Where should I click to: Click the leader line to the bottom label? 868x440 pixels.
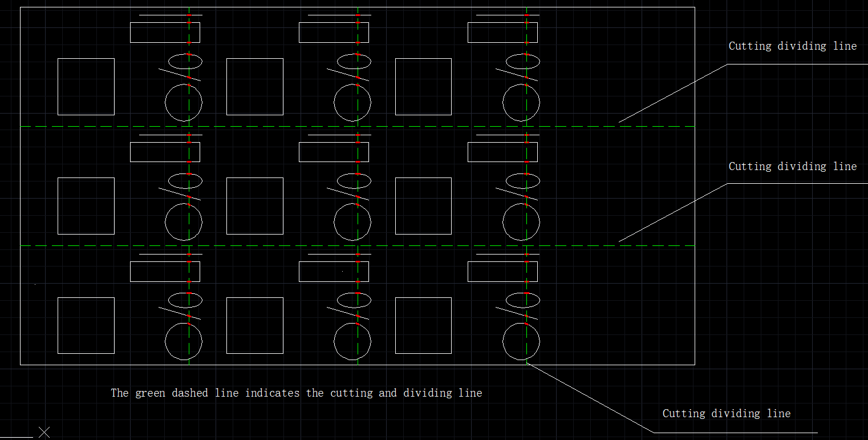[590, 397]
